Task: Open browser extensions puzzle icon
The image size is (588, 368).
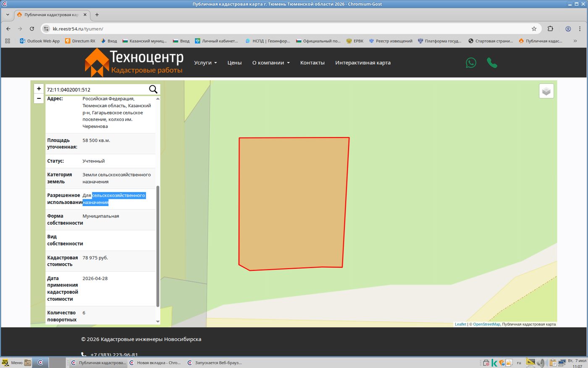Action: (550, 29)
